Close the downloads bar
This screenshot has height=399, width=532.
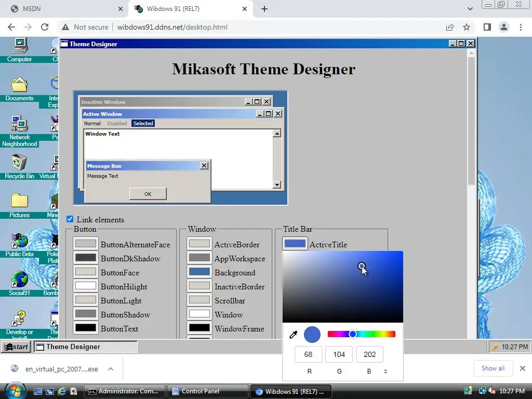523,368
